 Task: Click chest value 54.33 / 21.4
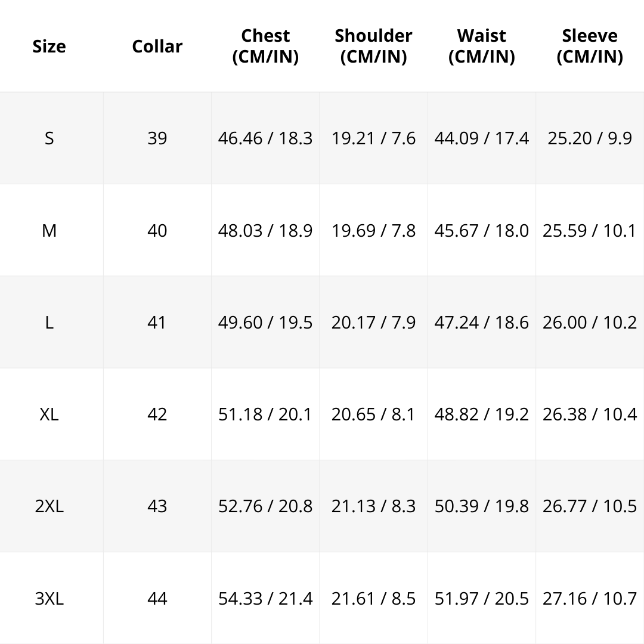(x=265, y=599)
